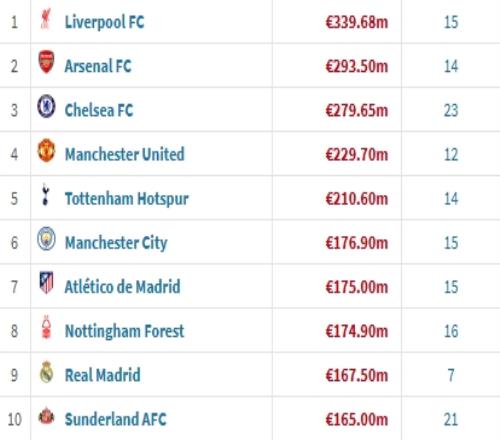Click the Sunderland AFC crest icon
This screenshot has height=440, width=500.
[46, 415]
